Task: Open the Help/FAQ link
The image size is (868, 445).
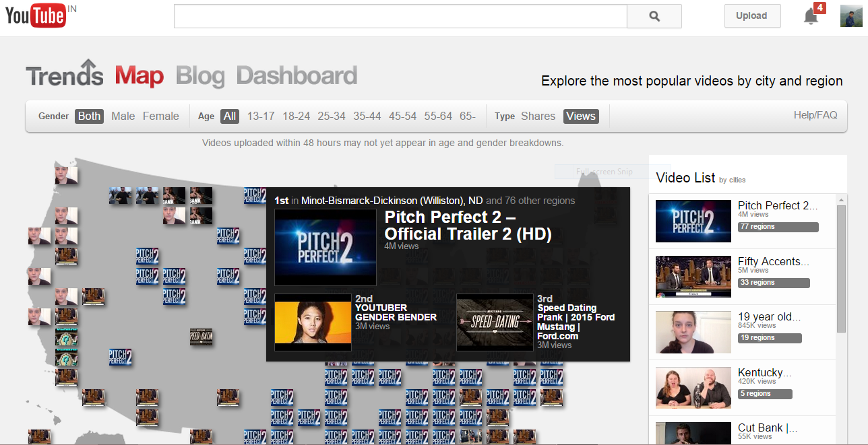Action: (815, 115)
